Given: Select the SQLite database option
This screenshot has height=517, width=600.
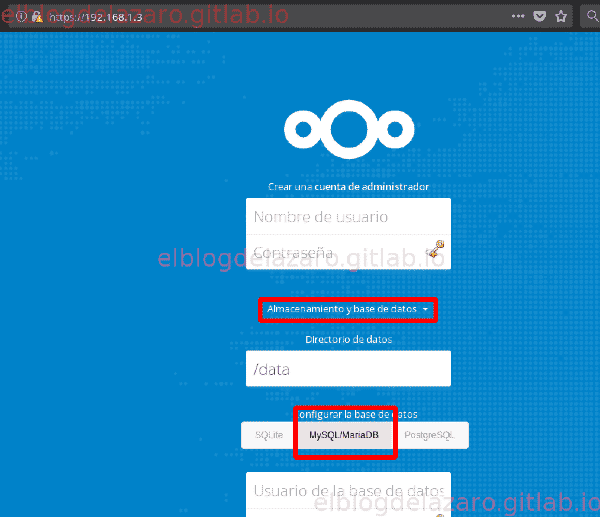Looking at the screenshot, I should [x=269, y=435].
